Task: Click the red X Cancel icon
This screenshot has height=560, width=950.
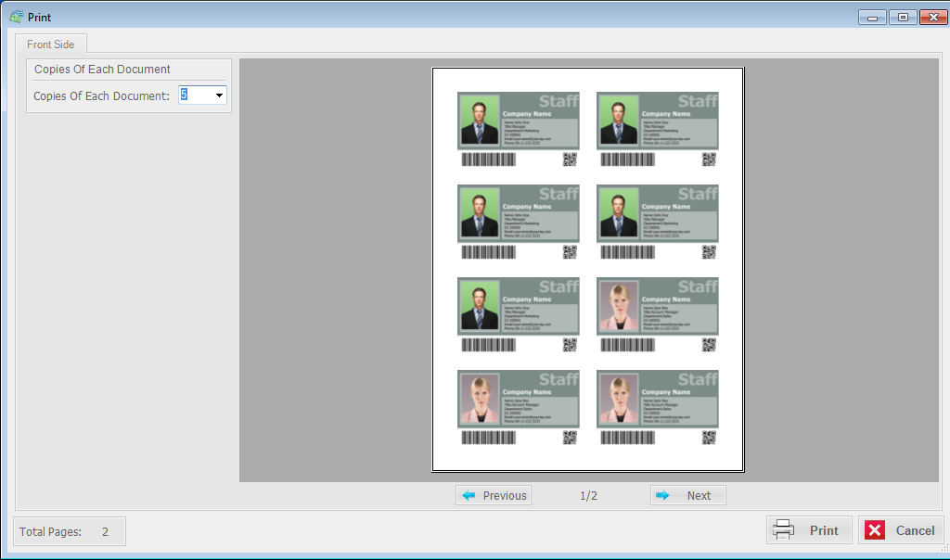Action: click(875, 530)
